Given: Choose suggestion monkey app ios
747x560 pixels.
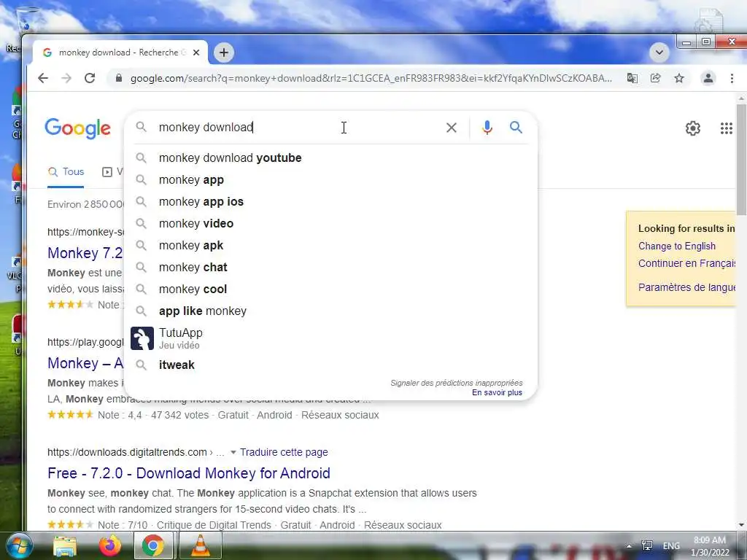Looking at the screenshot, I should pyautogui.click(x=330, y=201).
